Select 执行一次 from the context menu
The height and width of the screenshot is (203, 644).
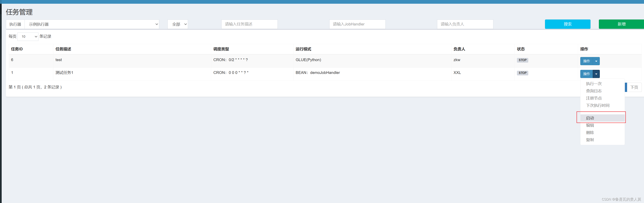coord(594,84)
